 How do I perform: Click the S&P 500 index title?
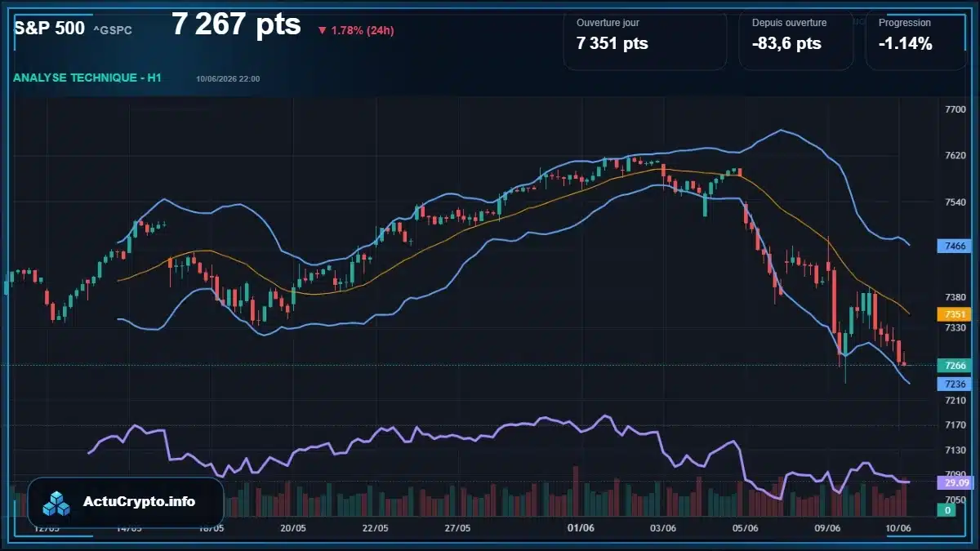49,28
